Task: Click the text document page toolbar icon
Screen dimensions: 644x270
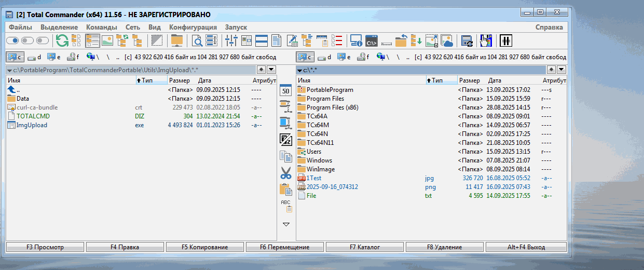Action: [277, 40]
